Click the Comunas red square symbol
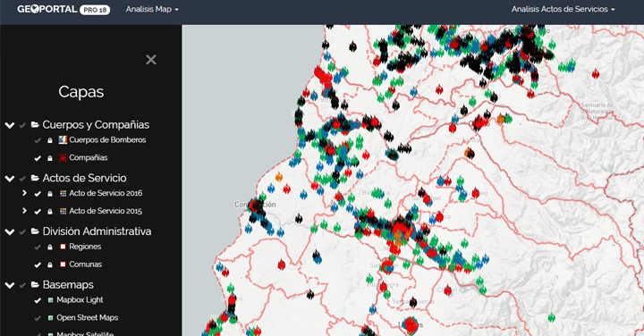Image resolution: width=644 pixels, height=336 pixels. (63, 265)
